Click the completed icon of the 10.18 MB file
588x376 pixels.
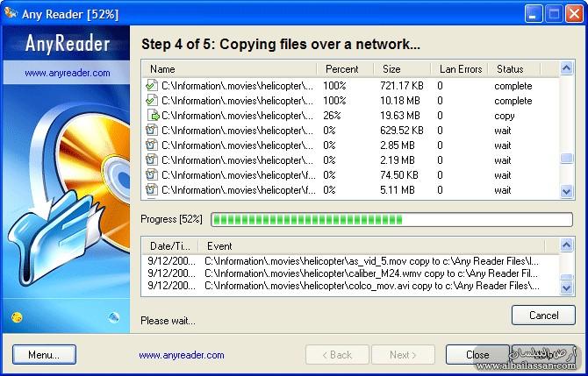click(x=152, y=101)
